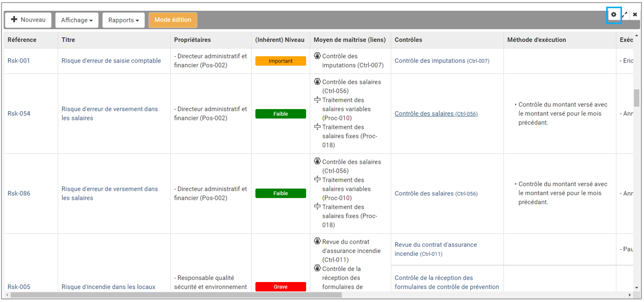Image resolution: width=644 pixels, height=302 pixels.
Task: Click the control icon beside Revue du contrat d'assurance incendie
Action: 317,242
